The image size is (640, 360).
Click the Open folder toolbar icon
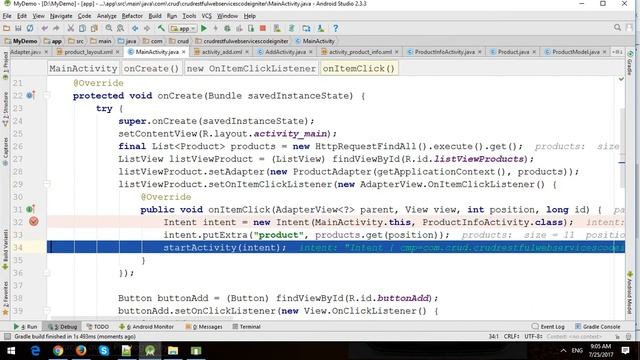6,28
